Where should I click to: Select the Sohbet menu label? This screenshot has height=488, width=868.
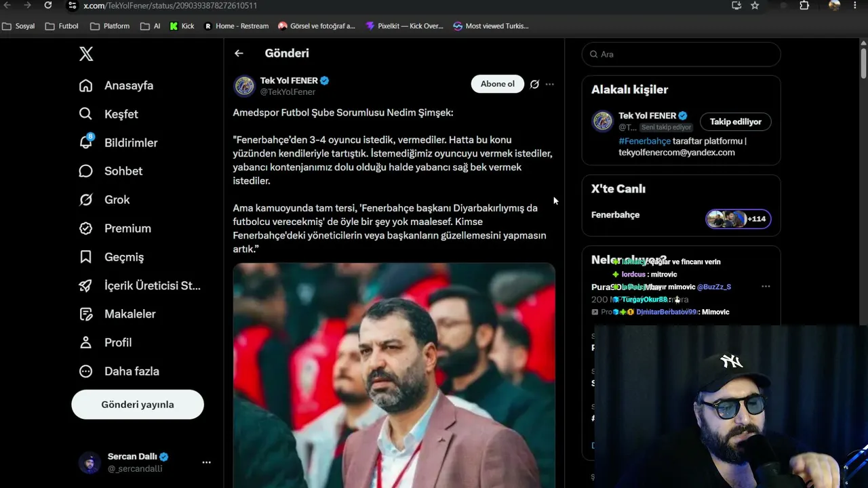click(123, 171)
